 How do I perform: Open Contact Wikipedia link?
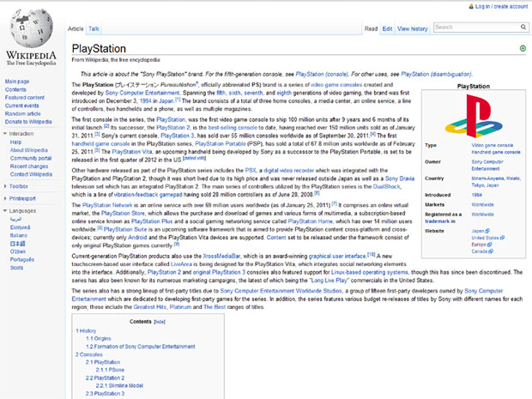tap(31, 174)
